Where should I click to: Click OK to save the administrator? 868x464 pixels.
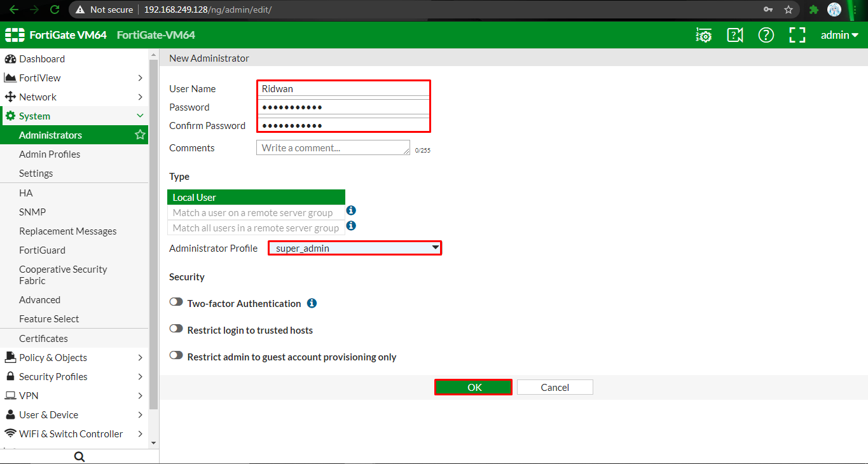[x=473, y=386]
